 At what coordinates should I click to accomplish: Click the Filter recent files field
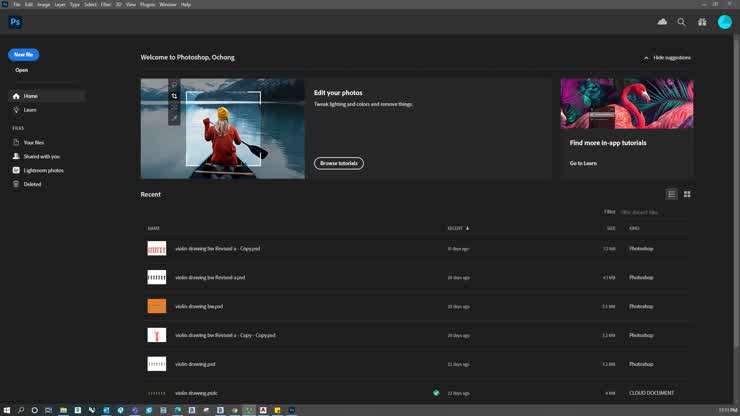(654, 212)
